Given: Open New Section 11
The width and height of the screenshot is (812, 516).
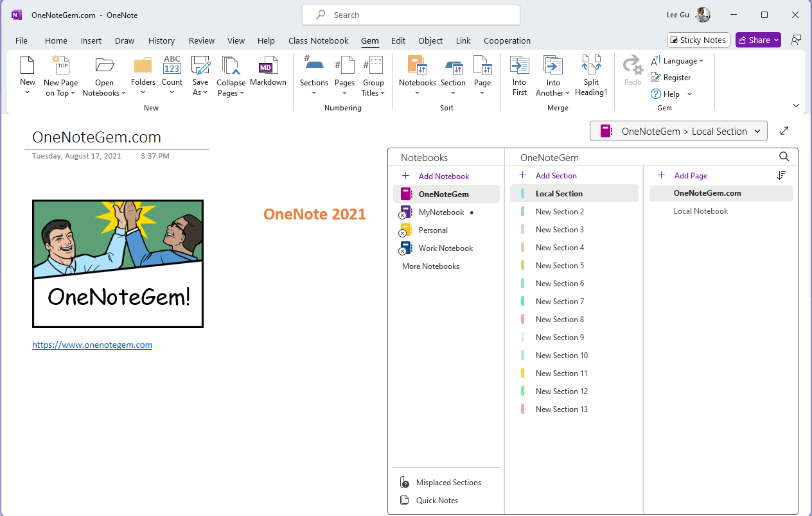Looking at the screenshot, I should [x=574, y=374].
